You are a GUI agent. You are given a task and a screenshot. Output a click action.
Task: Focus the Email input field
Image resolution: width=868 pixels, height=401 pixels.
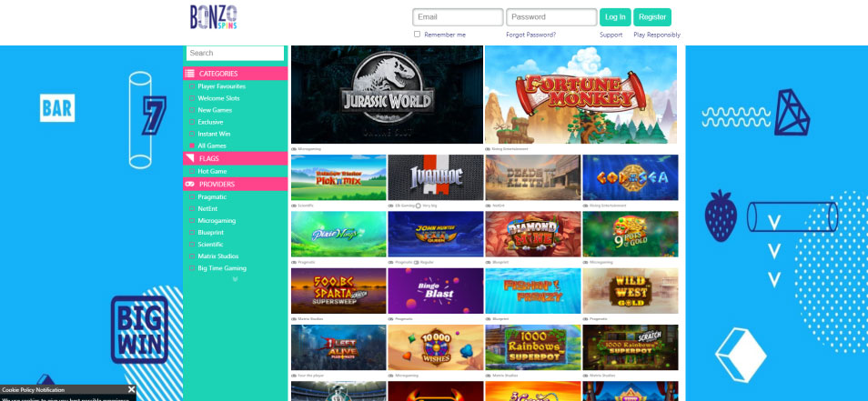point(458,17)
